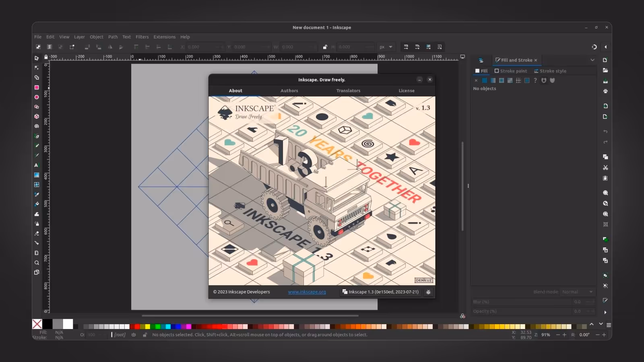Viewport: 644px width, 362px height.
Task: Select the Selector arrow tool
Action: [x=37, y=58]
